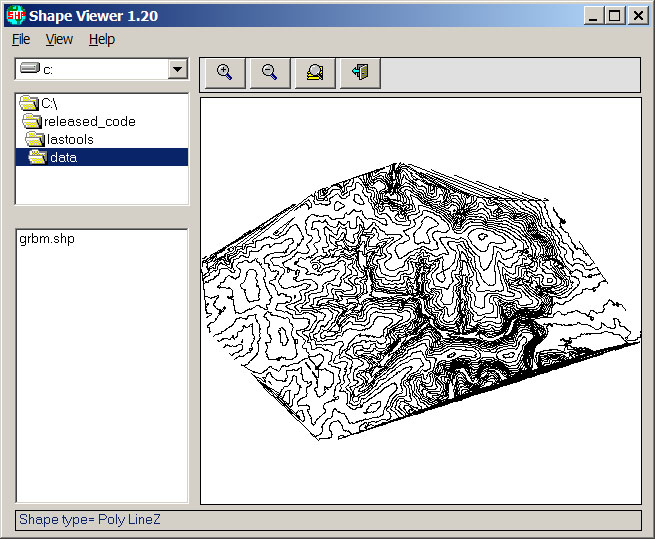Select the lastools folder
Screen dimensions: 655x539
102,139
